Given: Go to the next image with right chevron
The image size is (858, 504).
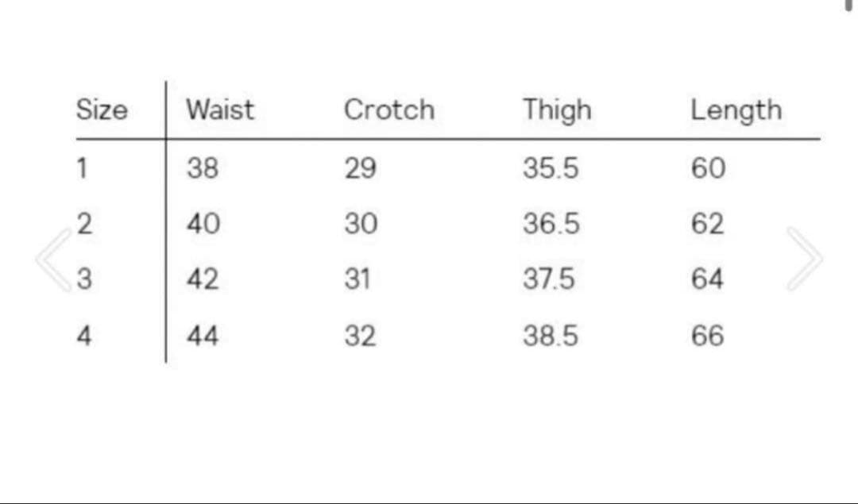Looking at the screenshot, I should pos(804,260).
